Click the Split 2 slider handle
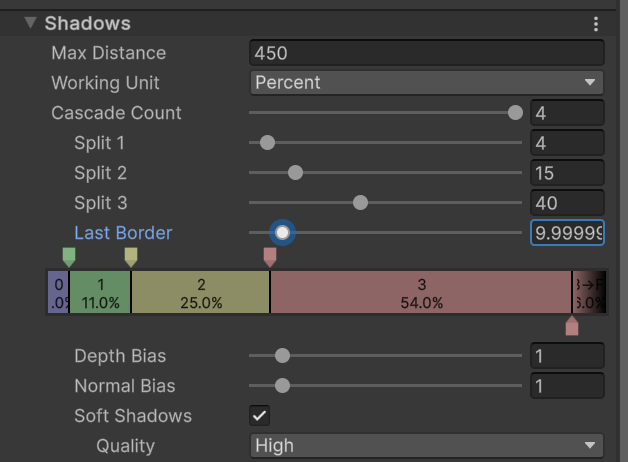The image size is (628, 462). (x=295, y=173)
